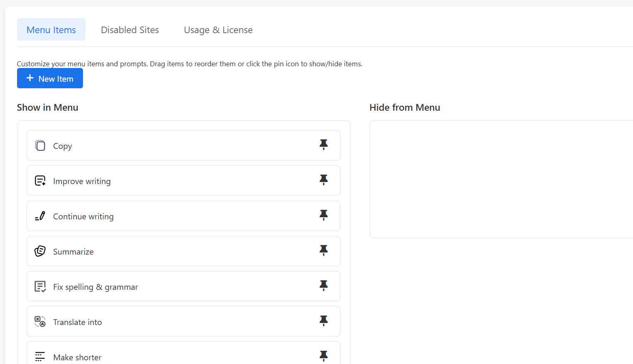Image resolution: width=633 pixels, height=364 pixels.
Task: Click the Copy clipboard icon
Action: click(x=40, y=146)
